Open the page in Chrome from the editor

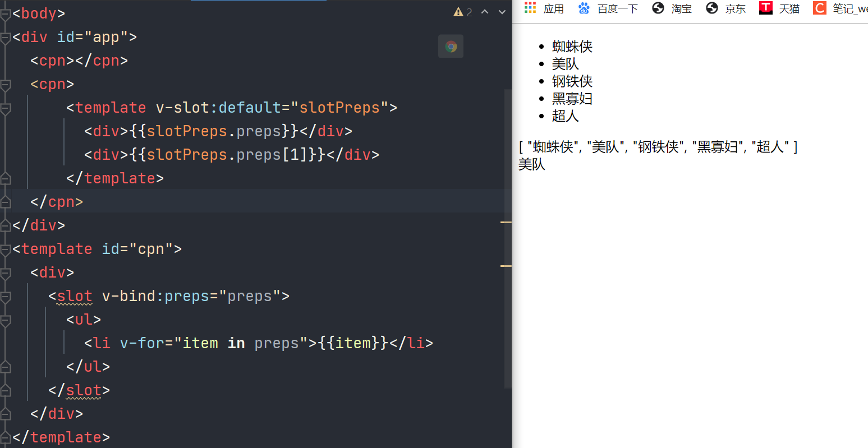[451, 47]
